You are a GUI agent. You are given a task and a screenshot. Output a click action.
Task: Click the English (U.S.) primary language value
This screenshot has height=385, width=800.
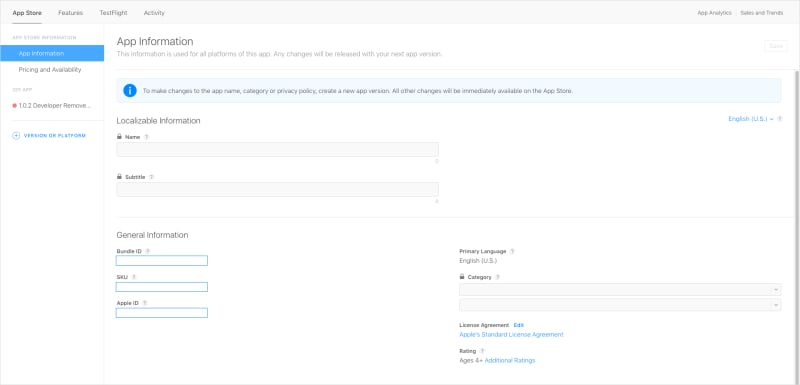(x=478, y=261)
